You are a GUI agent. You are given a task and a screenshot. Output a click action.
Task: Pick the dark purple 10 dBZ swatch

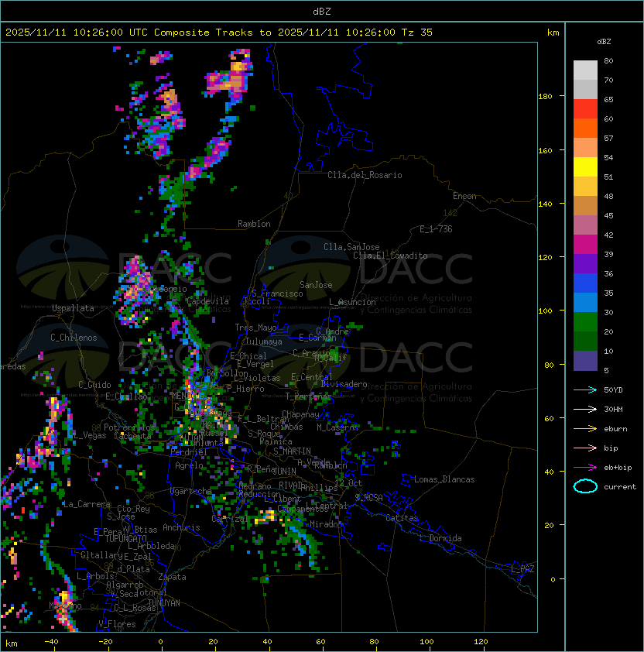585,361
